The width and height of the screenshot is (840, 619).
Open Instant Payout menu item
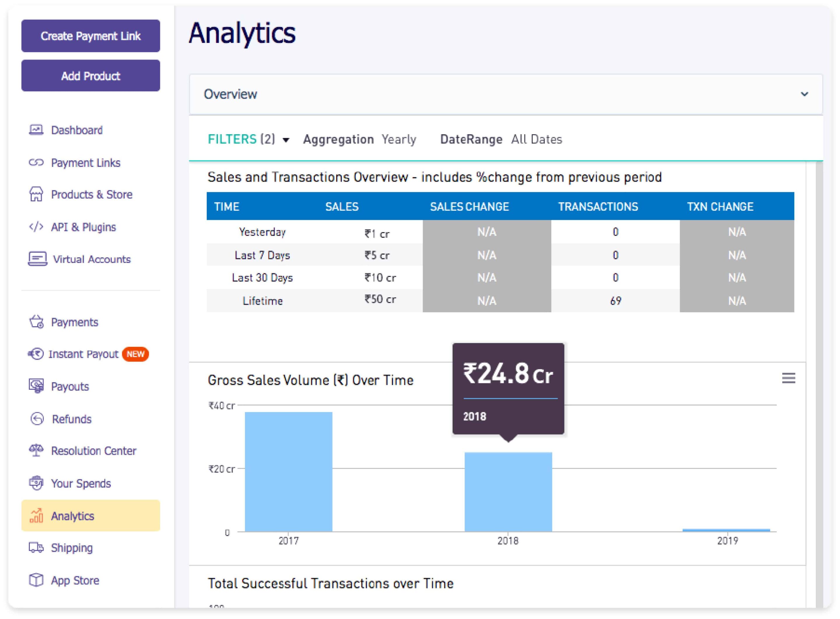tap(83, 354)
